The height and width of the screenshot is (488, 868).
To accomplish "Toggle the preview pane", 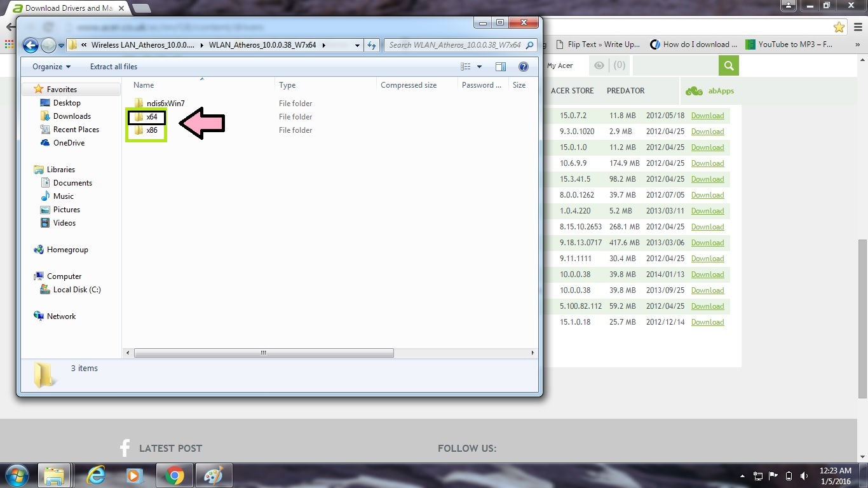I will click(501, 67).
